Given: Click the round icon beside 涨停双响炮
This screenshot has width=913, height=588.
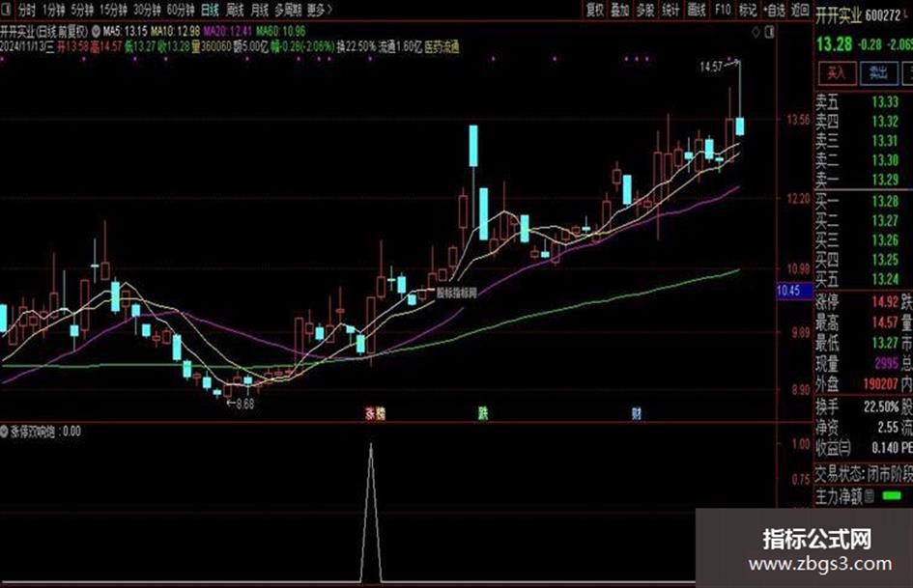Looking at the screenshot, I should point(5,432).
